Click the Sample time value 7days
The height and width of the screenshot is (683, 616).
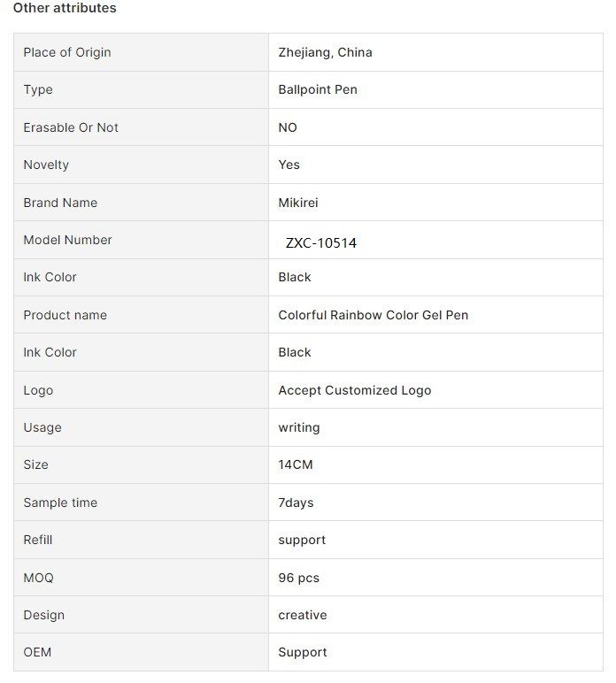click(296, 503)
